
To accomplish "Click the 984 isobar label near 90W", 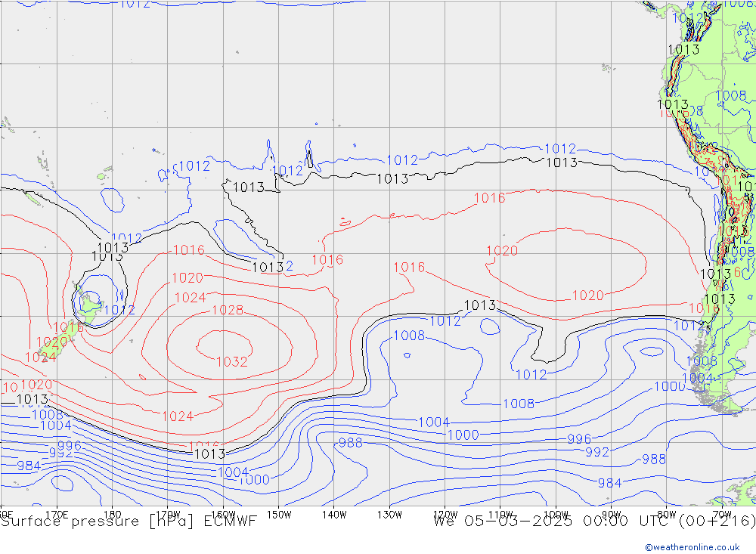I will tap(609, 483).
